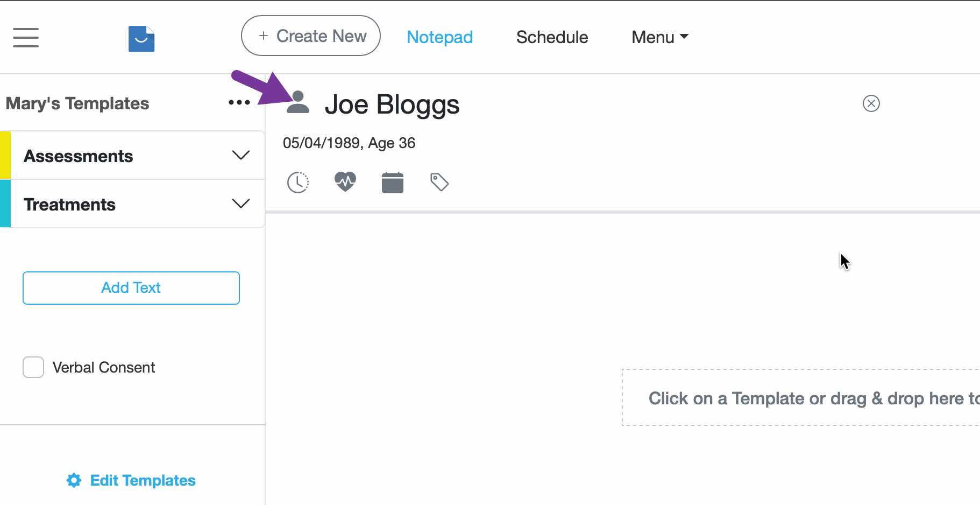
Task: Open the history clock icon
Action: (298, 183)
